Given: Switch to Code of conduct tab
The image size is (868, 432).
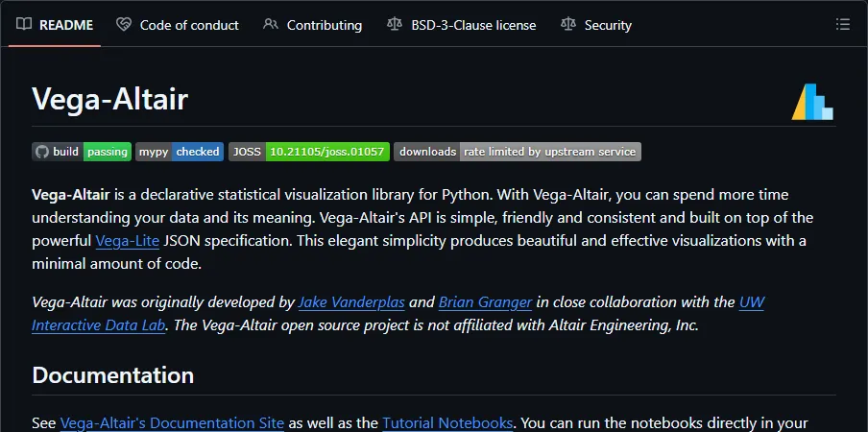Looking at the screenshot, I should point(177,25).
